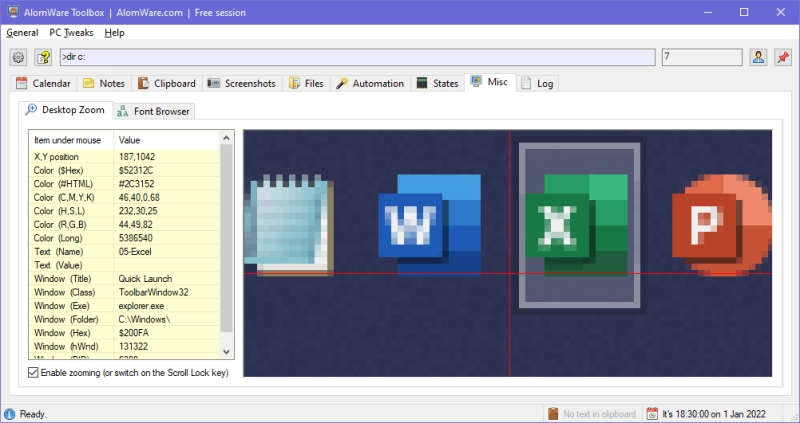Select the Window (Exe) value 'explorer.exe'

(x=141, y=306)
